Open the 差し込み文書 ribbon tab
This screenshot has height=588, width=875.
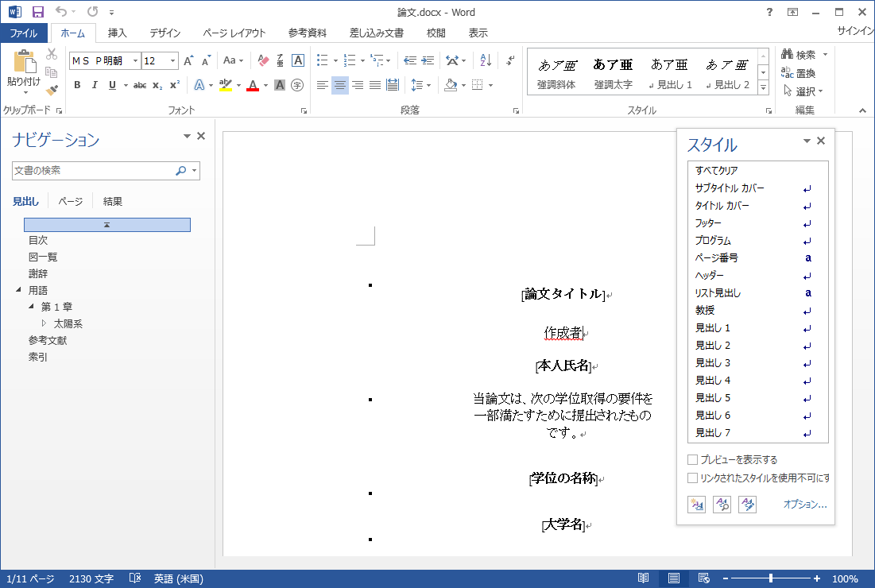pos(376,33)
